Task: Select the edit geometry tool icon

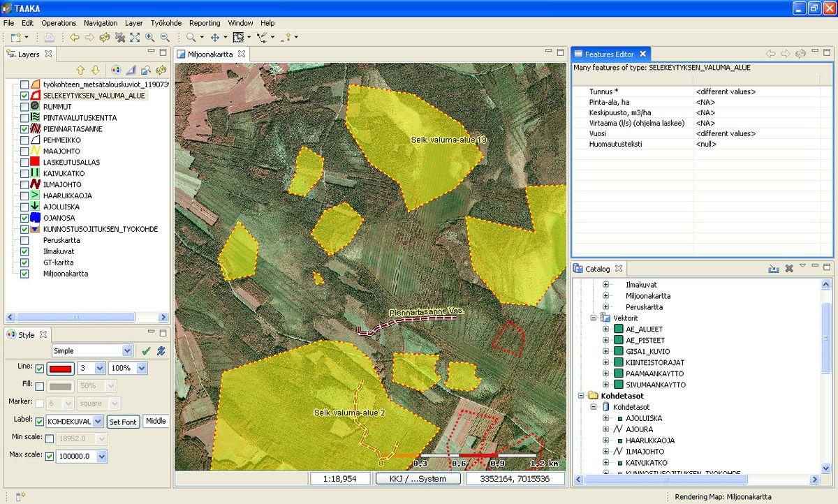Action: point(262,37)
